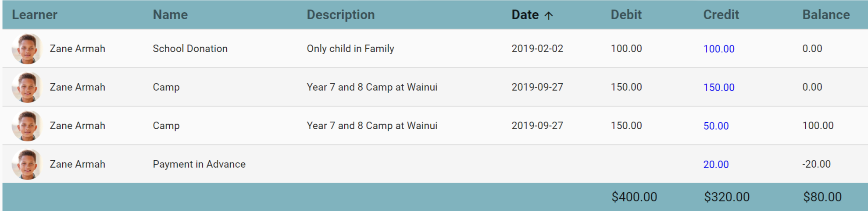Viewport: 868px width, 211px height.
Task: Sort by the Description column header
Action: tap(340, 15)
